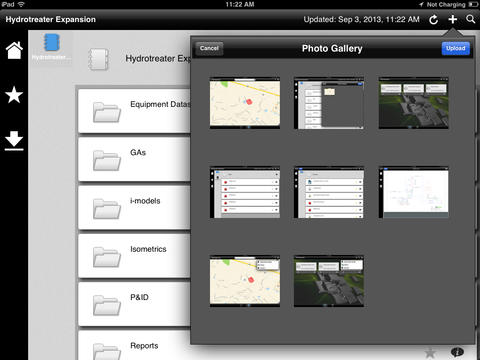Screen dimensions: 480x360
Task: Open the GAs folder icon
Action: (106, 161)
